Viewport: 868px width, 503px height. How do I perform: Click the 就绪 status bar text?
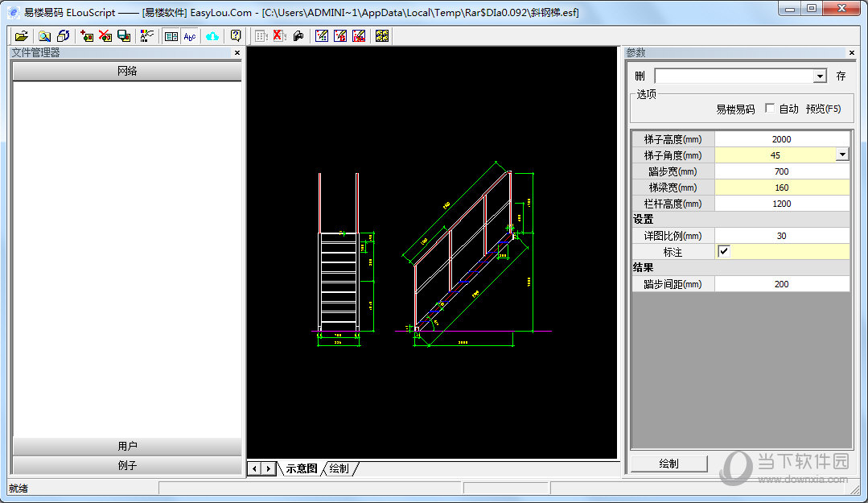(19, 488)
